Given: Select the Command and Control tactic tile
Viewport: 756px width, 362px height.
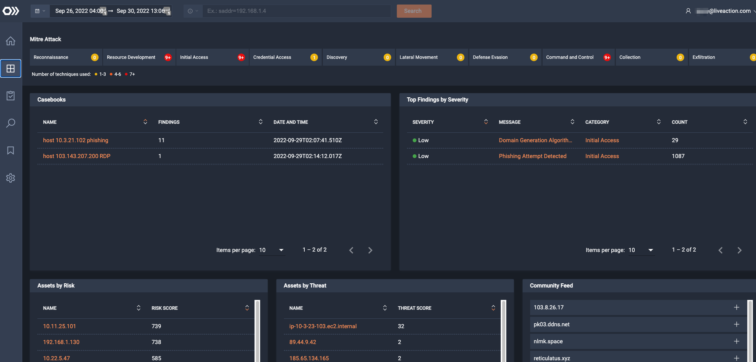Looking at the screenshot, I should click(x=579, y=57).
